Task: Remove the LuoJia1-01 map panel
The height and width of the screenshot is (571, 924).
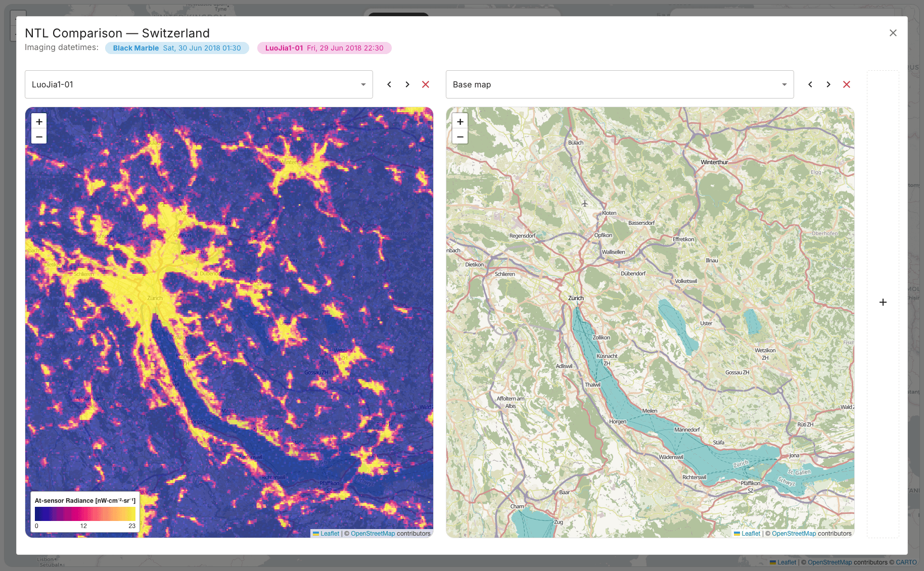Action: (x=426, y=84)
